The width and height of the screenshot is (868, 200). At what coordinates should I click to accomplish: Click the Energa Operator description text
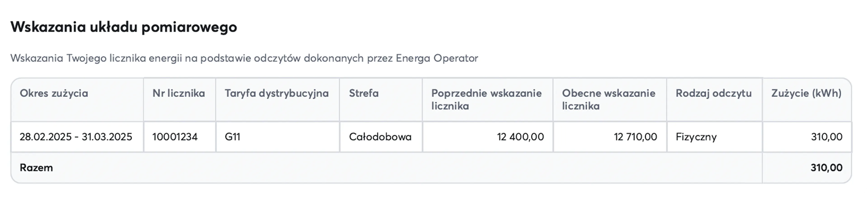pyautogui.click(x=244, y=58)
